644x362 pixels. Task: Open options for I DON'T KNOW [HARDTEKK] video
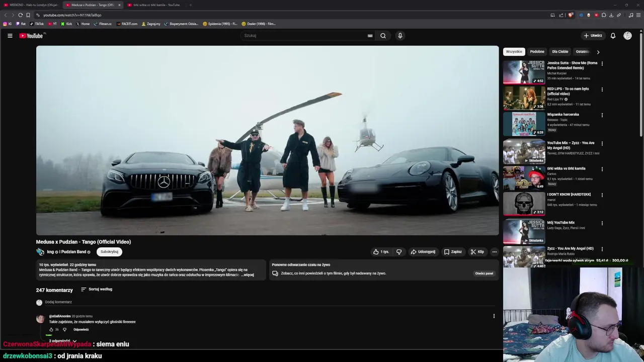(602, 195)
